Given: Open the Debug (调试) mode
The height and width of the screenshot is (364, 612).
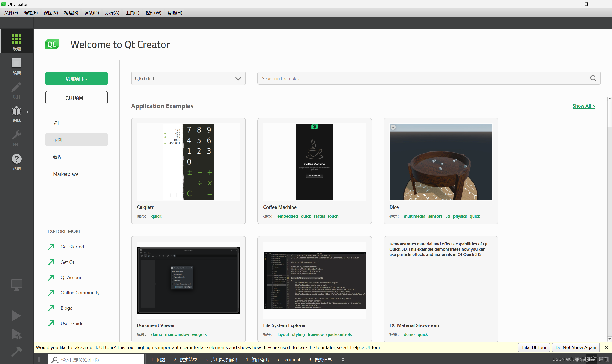Looking at the screenshot, I should 17,114.
